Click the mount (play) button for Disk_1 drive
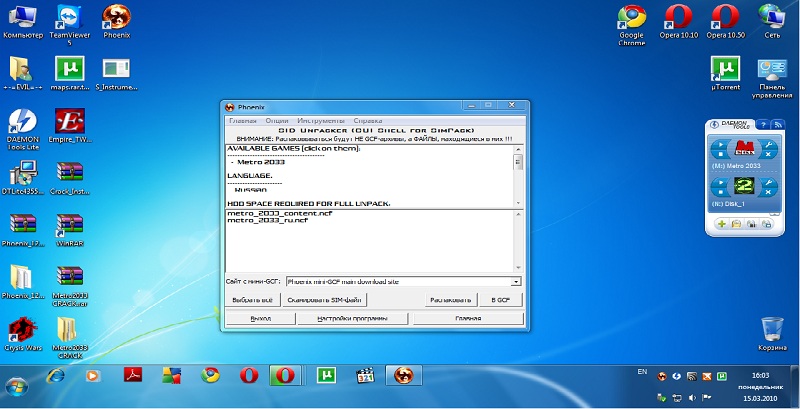The height and width of the screenshot is (409, 800). point(720,182)
